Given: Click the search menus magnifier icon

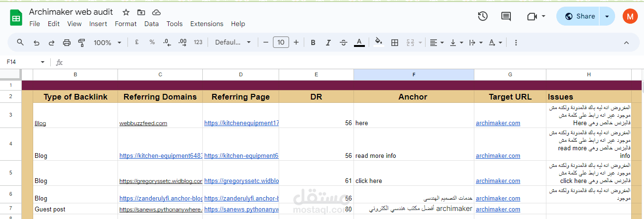Looking at the screenshot, I should coord(20,42).
